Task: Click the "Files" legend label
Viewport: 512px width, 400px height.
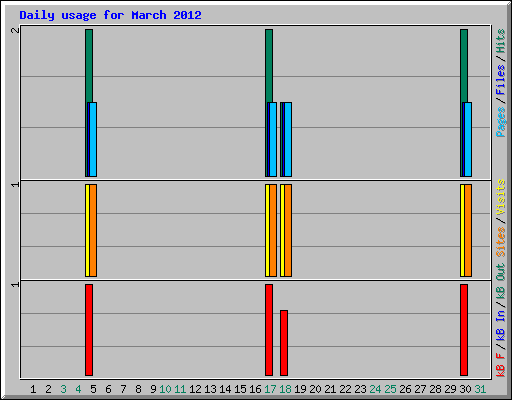Action: pos(500,80)
